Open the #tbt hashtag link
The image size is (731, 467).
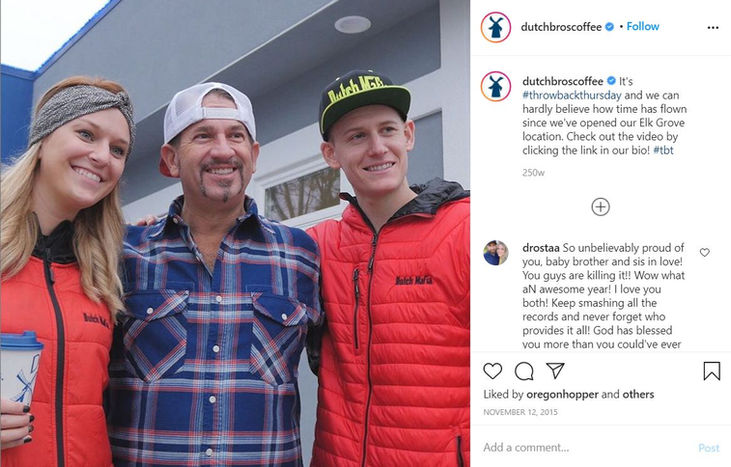click(x=663, y=150)
